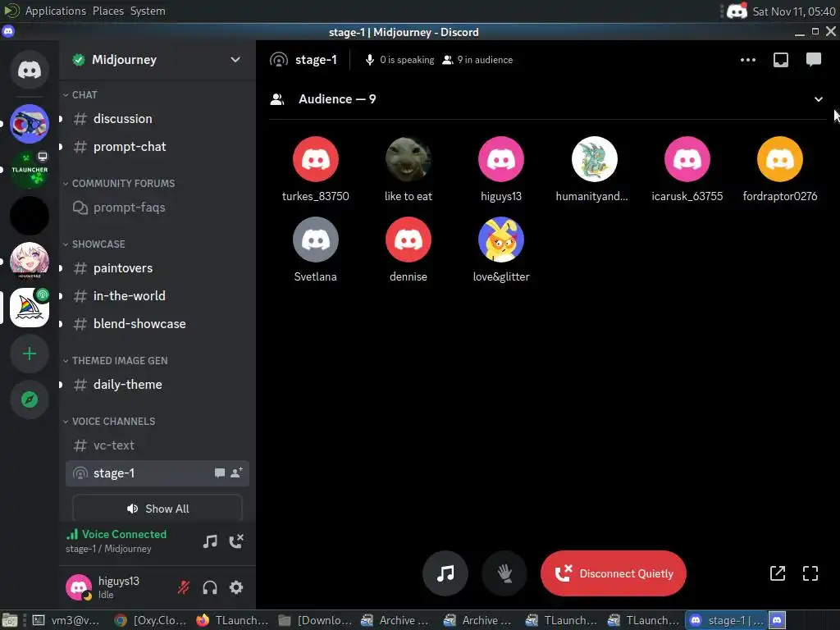Open the in-the-world channel
This screenshot has height=630, width=840.
tap(157, 296)
